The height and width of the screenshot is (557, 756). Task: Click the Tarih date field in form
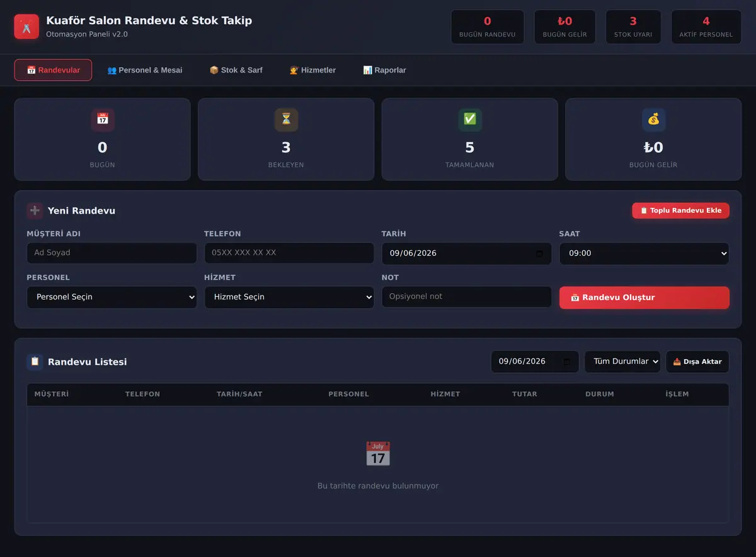[466, 253]
